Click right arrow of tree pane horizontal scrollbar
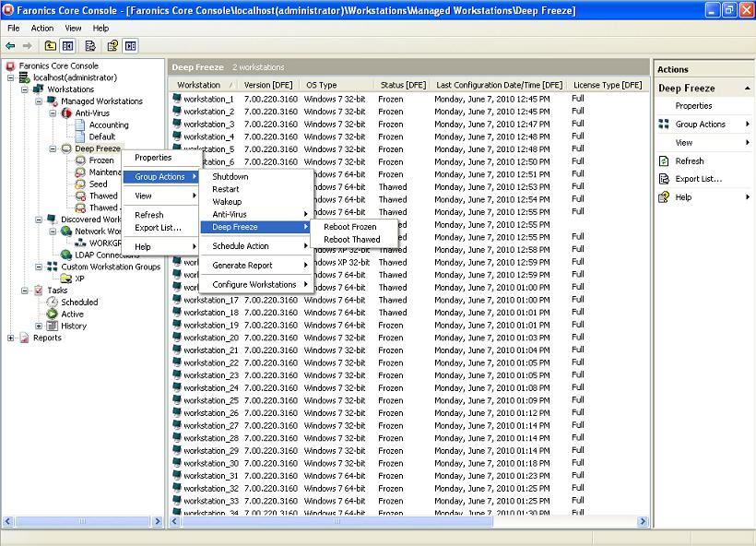The height and width of the screenshot is (546, 756). point(157,521)
